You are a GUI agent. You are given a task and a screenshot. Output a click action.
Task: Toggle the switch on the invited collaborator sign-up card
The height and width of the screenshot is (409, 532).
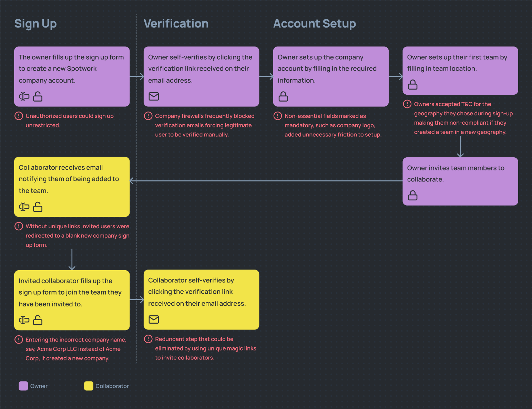[x=24, y=320]
